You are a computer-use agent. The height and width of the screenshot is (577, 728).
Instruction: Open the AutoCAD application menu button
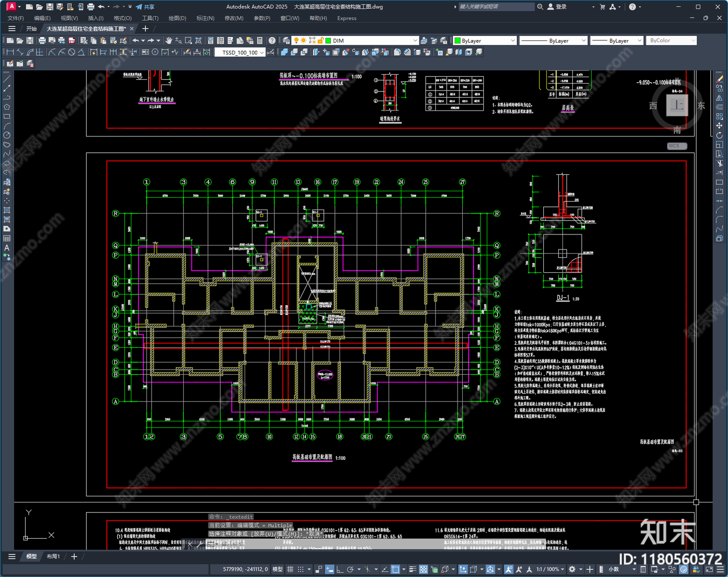(x=11, y=6)
